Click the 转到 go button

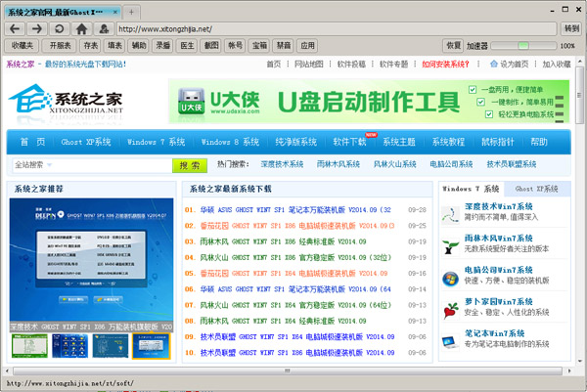(570, 28)
